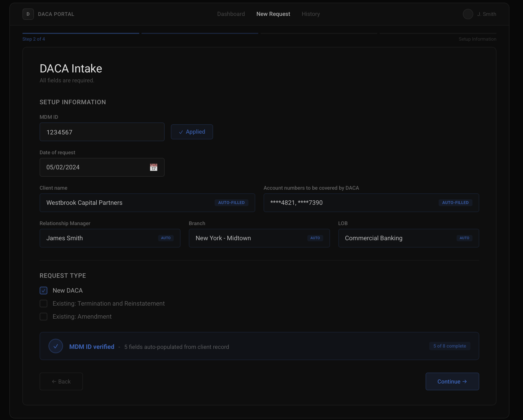Viewport: 523px width, 420px height.
Task: Click the first step progress bar segment
Action: pos(81,33)
